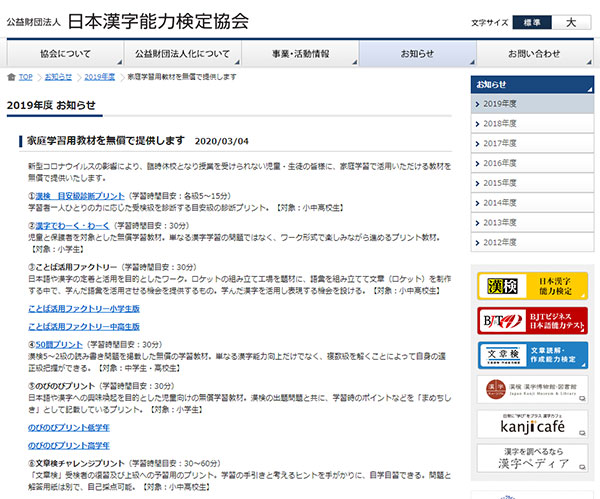This screenshot has width=600, height=499.
Task: Open the 事業・活動情報 menu
Action: pos(300,54)
